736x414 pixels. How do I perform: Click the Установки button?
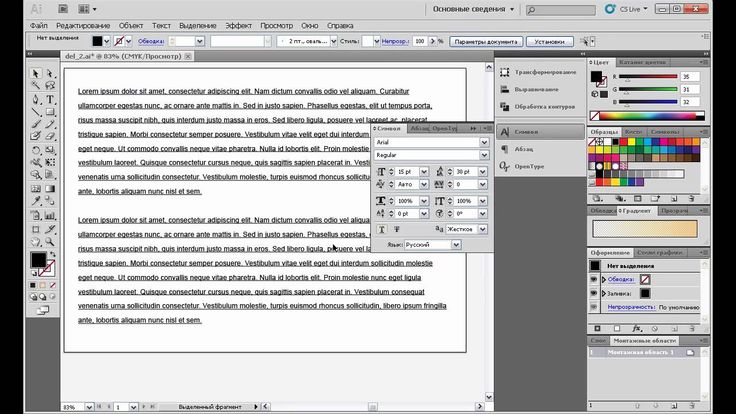[x=549, y=42]
